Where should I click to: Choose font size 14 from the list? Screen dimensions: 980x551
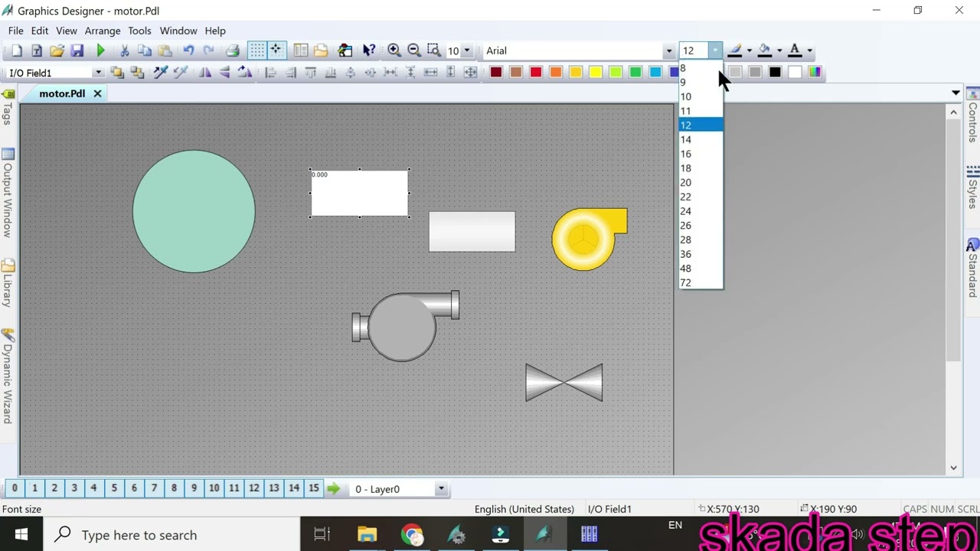pyautogui.click(x=701, y=139)
